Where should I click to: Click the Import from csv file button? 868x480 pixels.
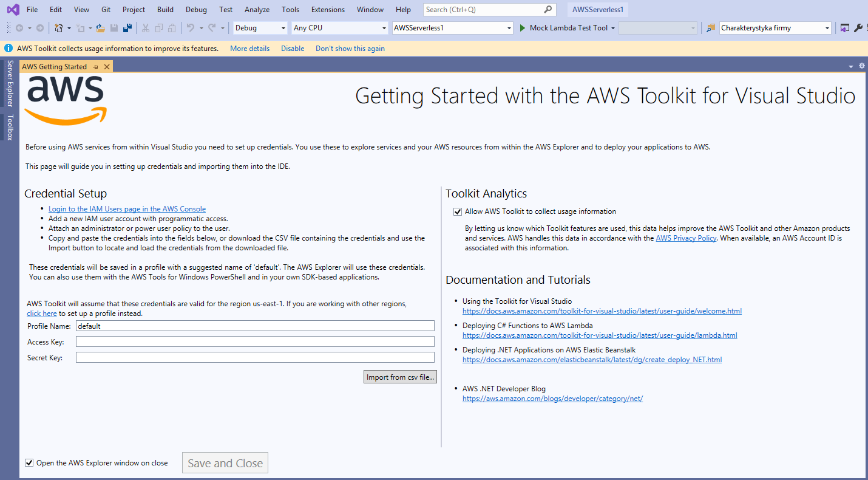coord(401,377)
